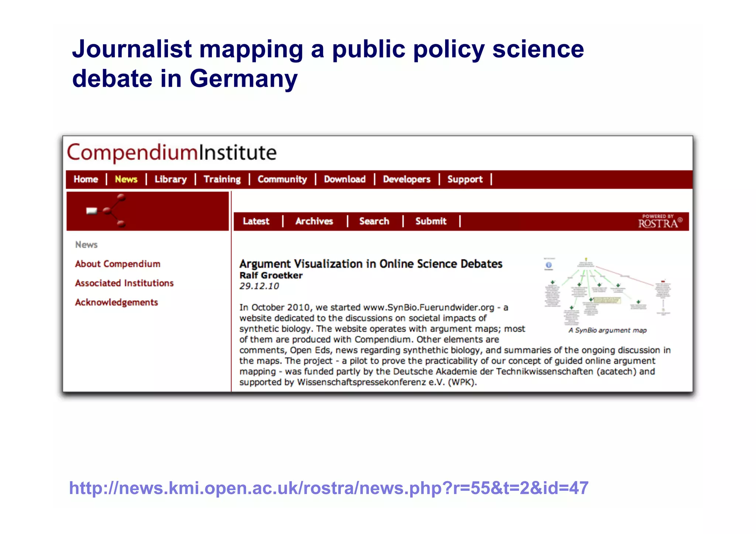This screenshot has height=534, width=756.
Task: Click the caption A SynBio argument map
Action: pos(608,330)
